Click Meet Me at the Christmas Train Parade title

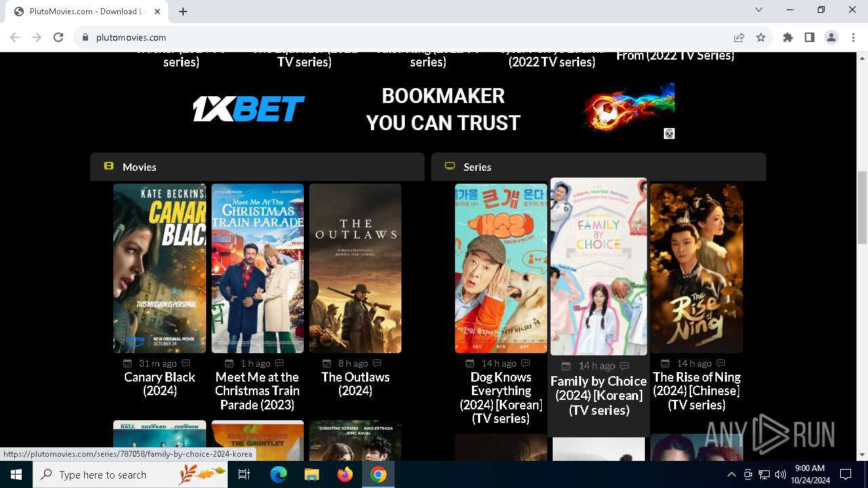click(258, 390)
